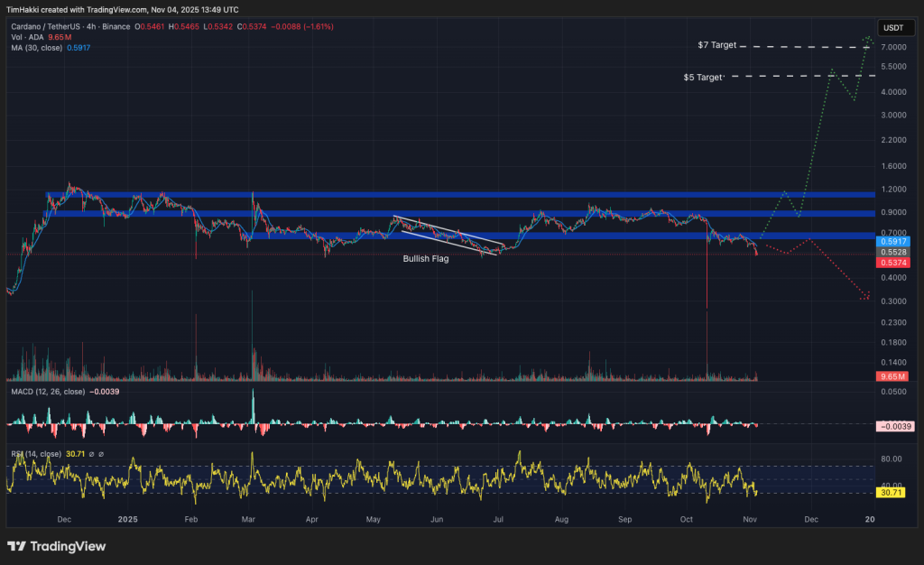924x565 pixels.
Task: Click the red 9.65M volume tag on the axis
Action: click(894, 376)
